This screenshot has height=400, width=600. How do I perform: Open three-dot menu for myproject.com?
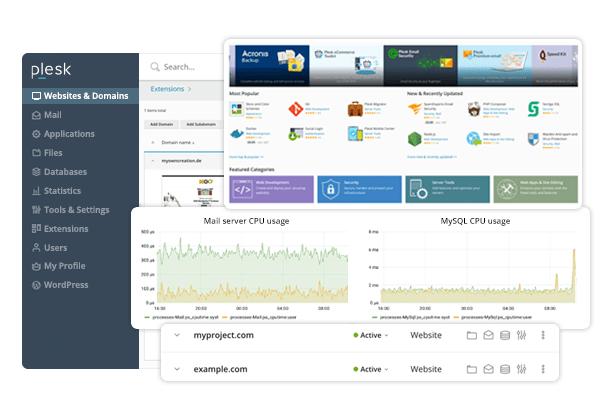pyautogui.click(x=545, y=336)
